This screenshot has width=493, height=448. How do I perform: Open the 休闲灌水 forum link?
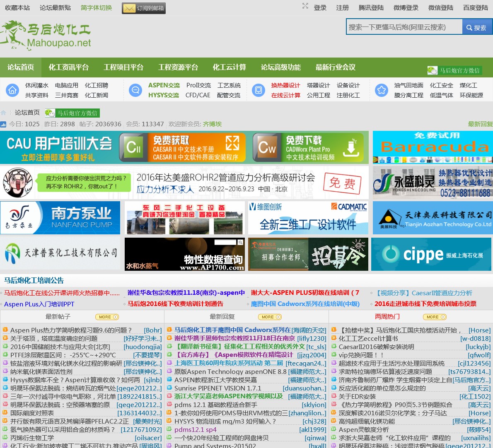coord(37,85)
